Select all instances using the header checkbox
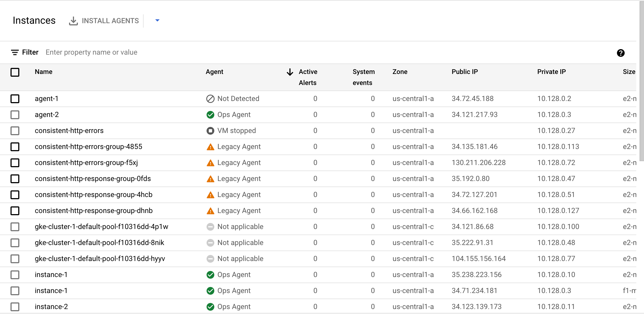 15,72
